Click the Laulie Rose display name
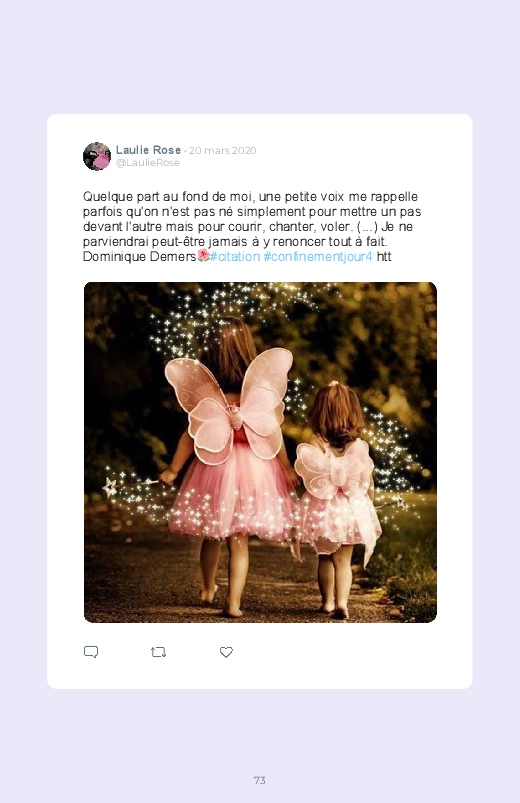Viewport: 520px width, 803px height. tap(148, 150)
